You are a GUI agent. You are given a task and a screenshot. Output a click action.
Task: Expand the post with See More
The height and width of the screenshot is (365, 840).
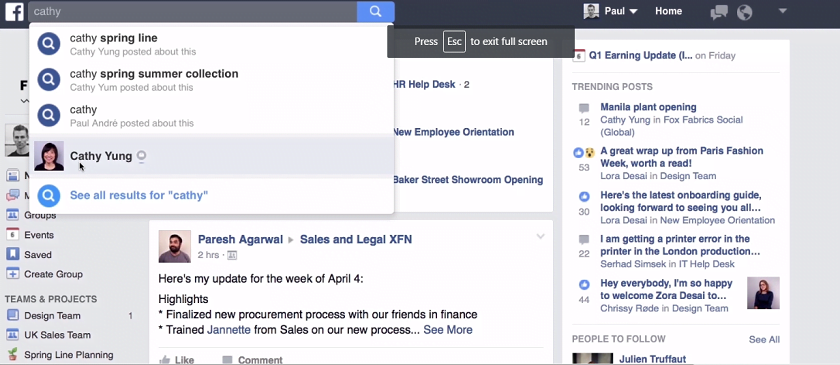(x=448, y=330)
